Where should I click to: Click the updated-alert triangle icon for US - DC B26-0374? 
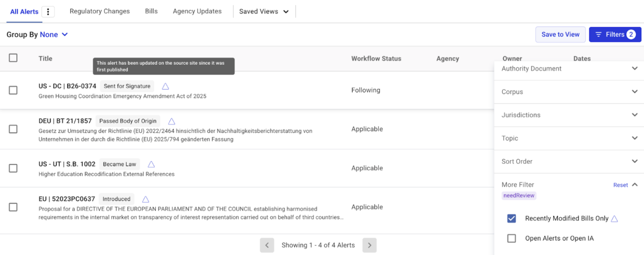coord(165,86)
